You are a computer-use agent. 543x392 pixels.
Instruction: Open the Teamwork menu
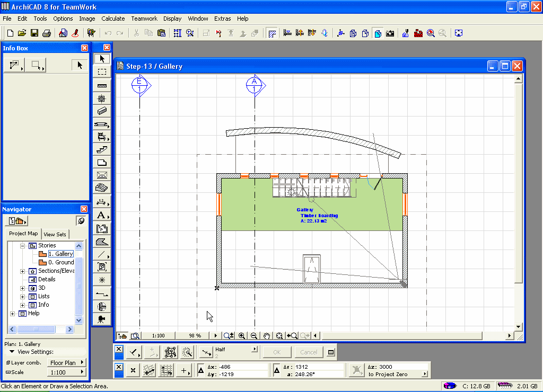click(144, 19)
